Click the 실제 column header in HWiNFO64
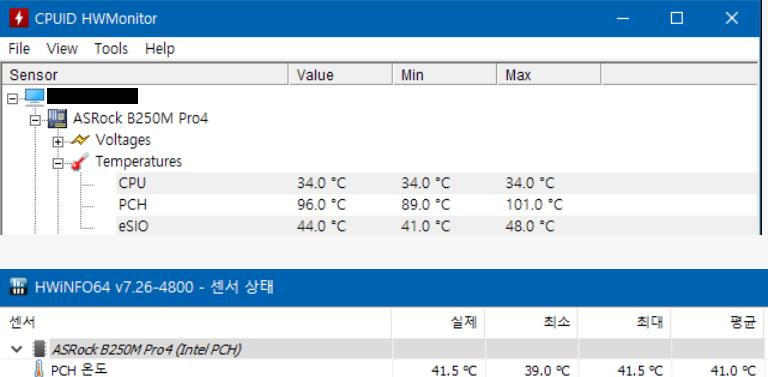The height and width of the screenshot is (377, 768). pos(438,323)
